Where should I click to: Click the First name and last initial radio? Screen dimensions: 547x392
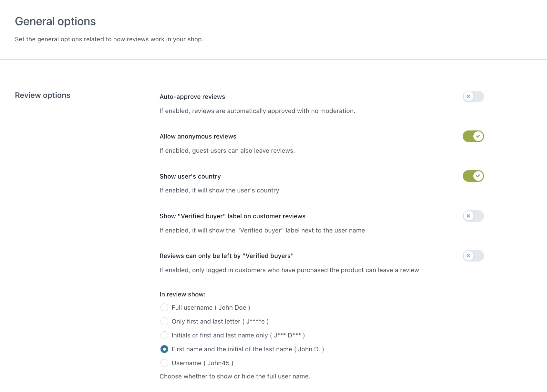(x=164, y=349)
